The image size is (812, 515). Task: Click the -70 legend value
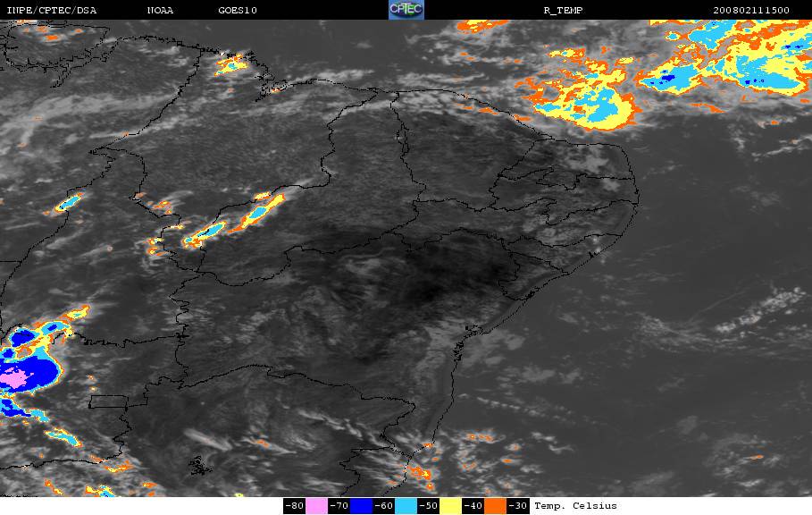pos(339,506)
